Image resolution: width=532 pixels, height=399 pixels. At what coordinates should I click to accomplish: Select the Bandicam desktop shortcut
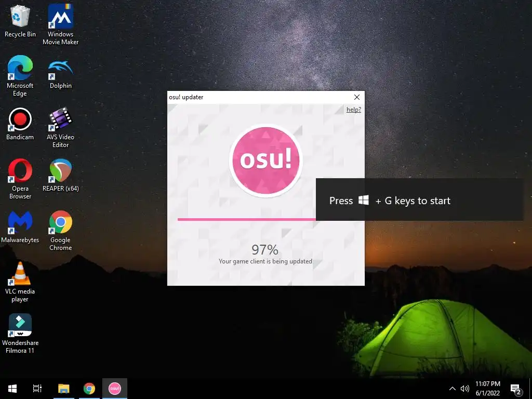click(x=20, y=124)
